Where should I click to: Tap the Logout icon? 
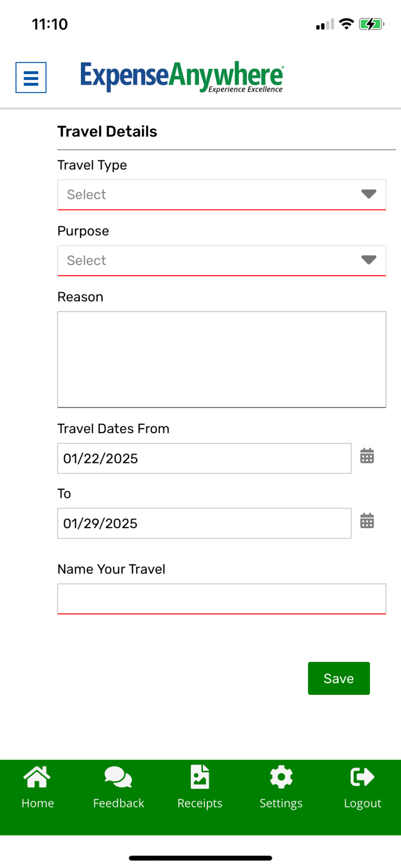(362, 777)
